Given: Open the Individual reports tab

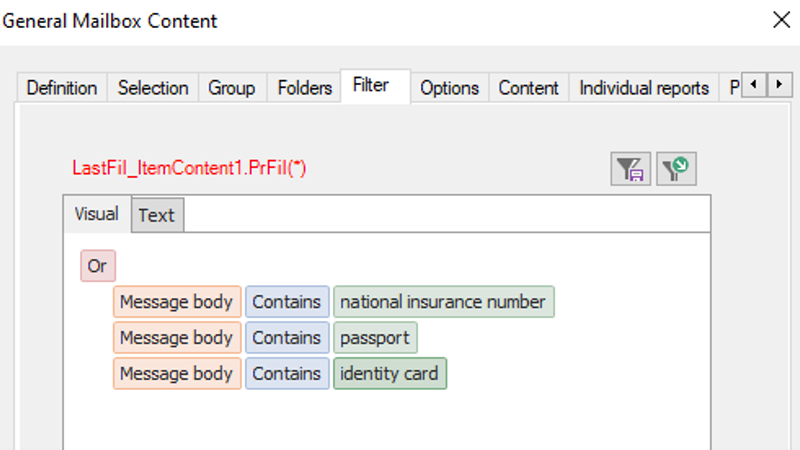Looking at the screenshot, I should tap(644, 88).
